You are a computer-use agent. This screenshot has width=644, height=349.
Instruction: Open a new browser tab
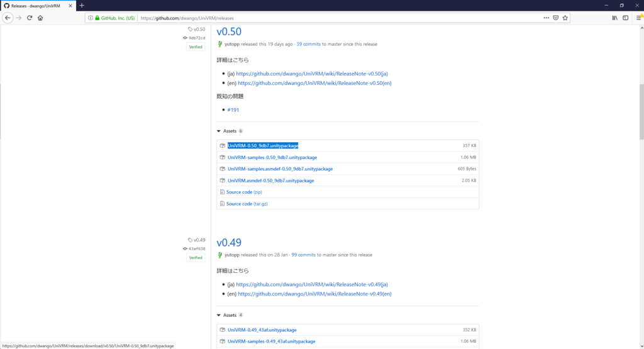pos(82,6)
